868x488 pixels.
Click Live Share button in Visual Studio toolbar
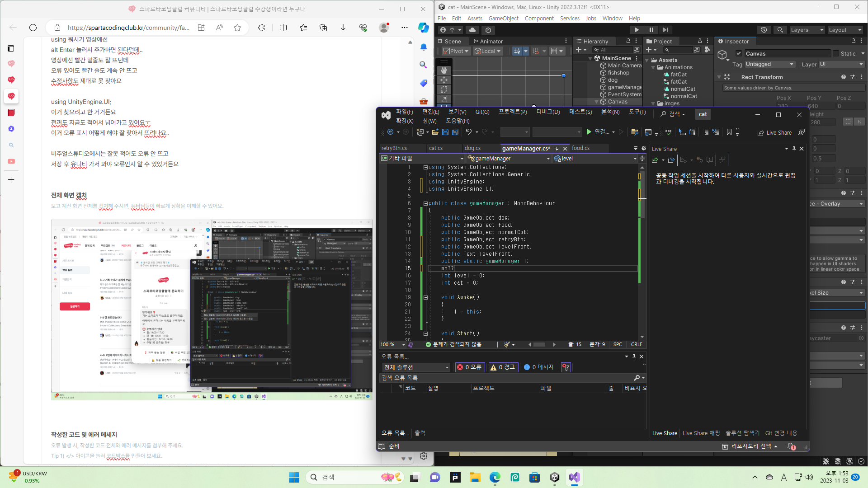tap(774, 133)
